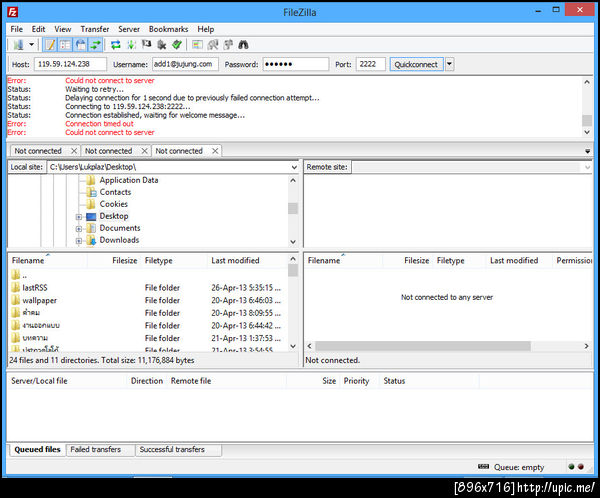The width and height of the screenshot is (600, 498).
Task: Disconnect from the current server
Action: 161,45
